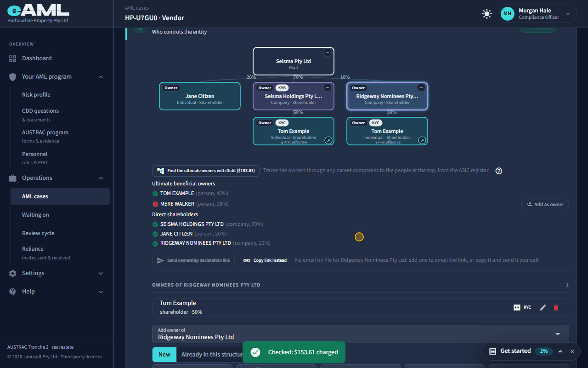
Task: Expand the Settings sidebar section
Action: (x=57, y=273)
